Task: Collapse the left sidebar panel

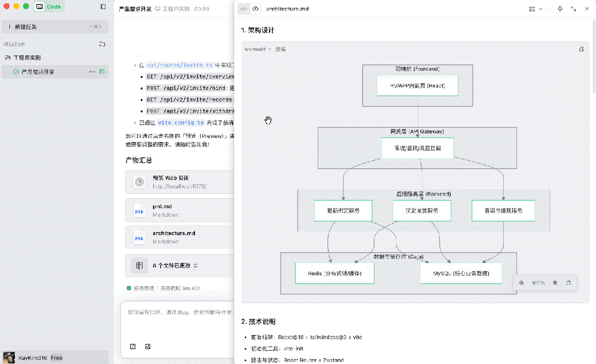Action: pos(103,7)
